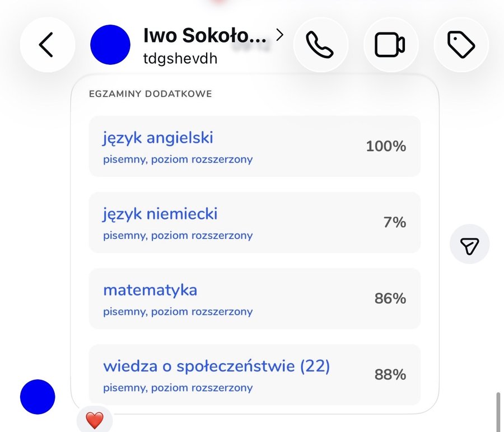
Task: Start a video call with camera icon
Action: [390, 45]
